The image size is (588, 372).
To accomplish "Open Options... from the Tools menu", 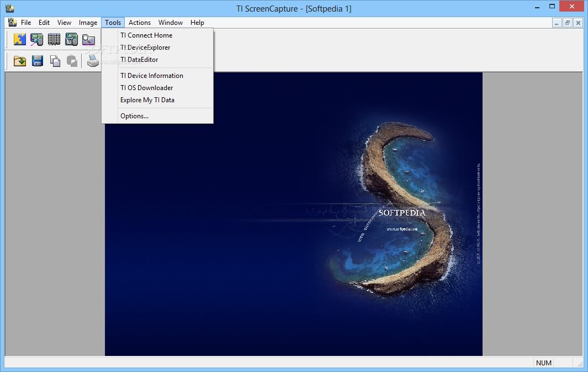I will tap(157, 116).
